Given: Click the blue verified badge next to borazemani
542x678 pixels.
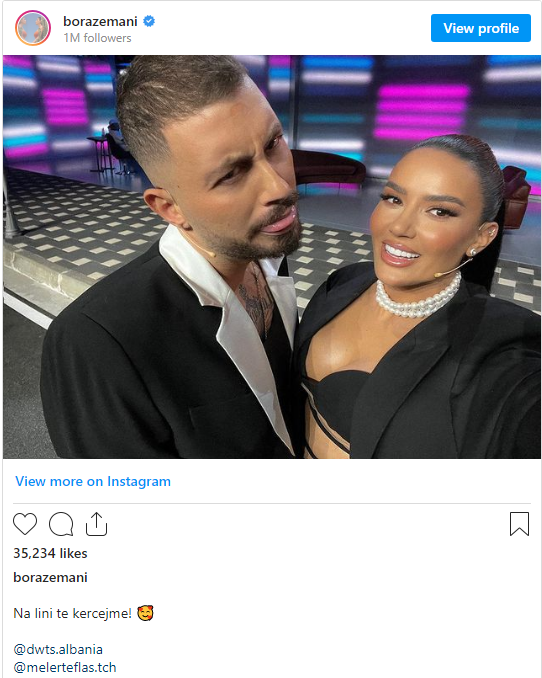Looking at the screenshot, I should [149, 21].
